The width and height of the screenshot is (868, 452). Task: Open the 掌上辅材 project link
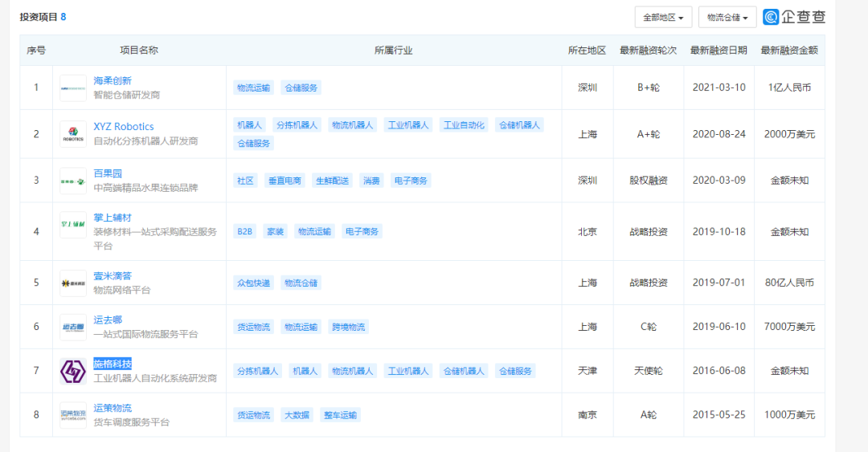113,218
